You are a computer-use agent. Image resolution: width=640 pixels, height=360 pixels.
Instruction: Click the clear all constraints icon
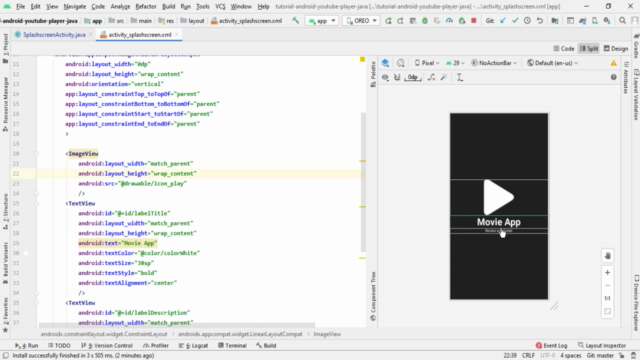(431, 77)
